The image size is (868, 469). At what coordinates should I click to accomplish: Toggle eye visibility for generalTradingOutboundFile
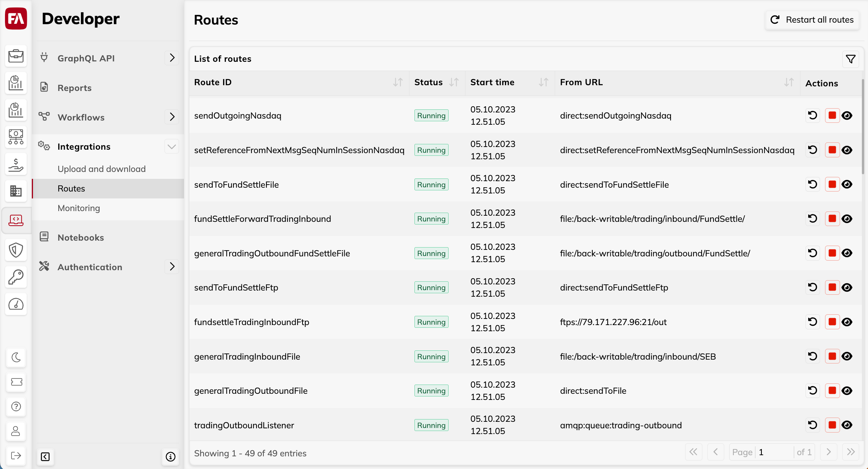(x=847, y=390)
